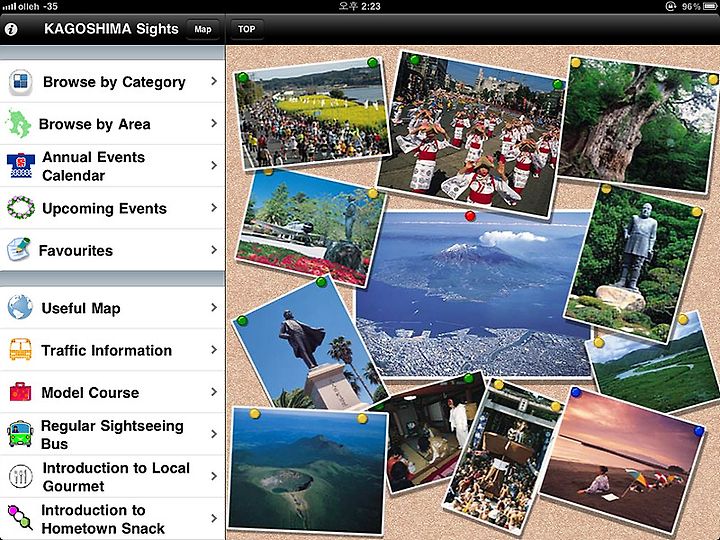The image size is (720, 540).
Task: Open Useful Map entry
Action: [x=112, y=308]
